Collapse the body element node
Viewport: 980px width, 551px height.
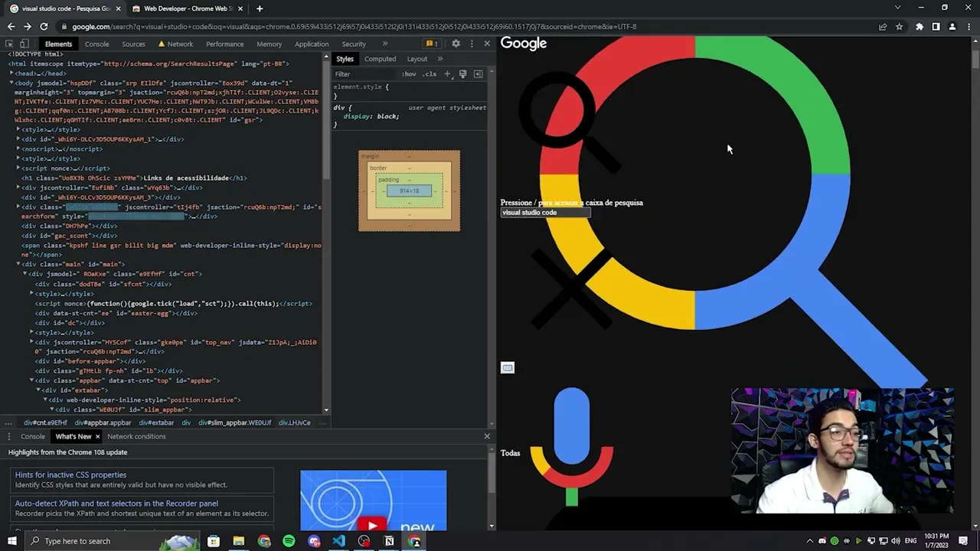pyautogui.click(x=11, y=83)
